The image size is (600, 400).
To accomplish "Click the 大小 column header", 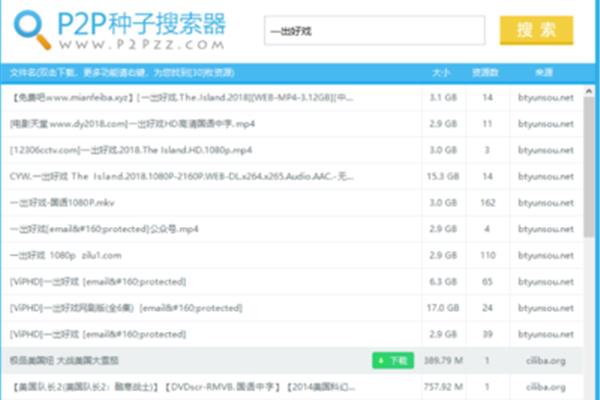I will (441, 73).
